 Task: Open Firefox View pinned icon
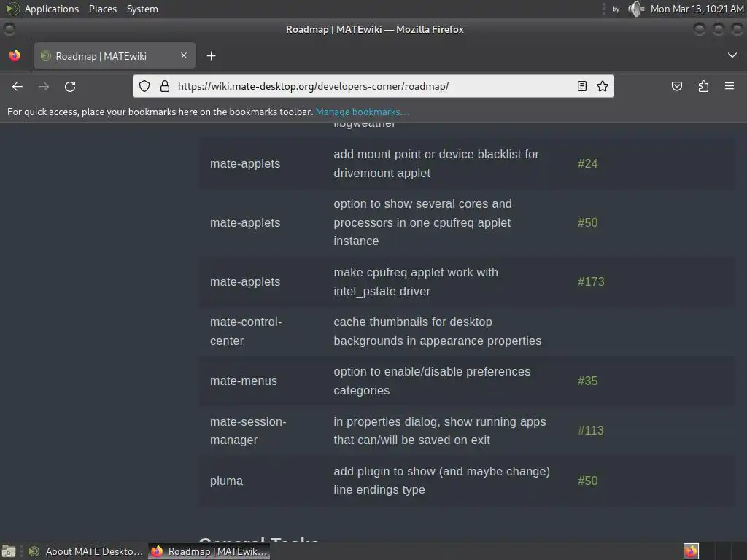click(15, 55)
